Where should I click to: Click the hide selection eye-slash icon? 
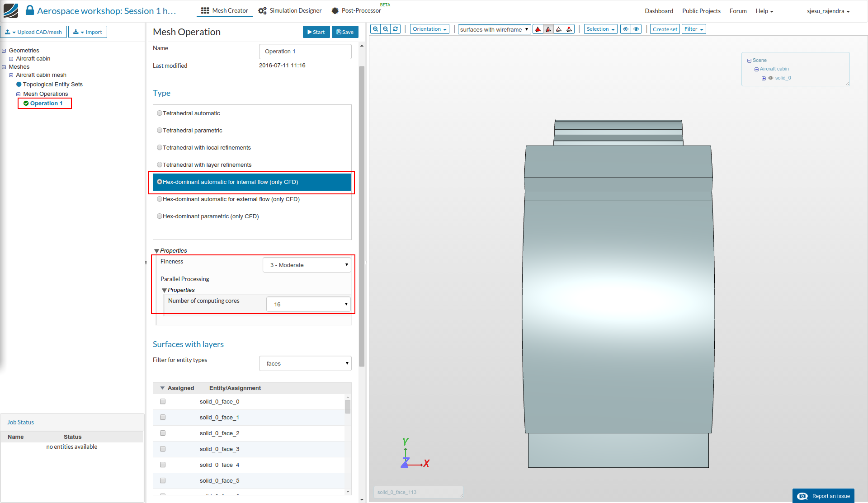[626, 29]
